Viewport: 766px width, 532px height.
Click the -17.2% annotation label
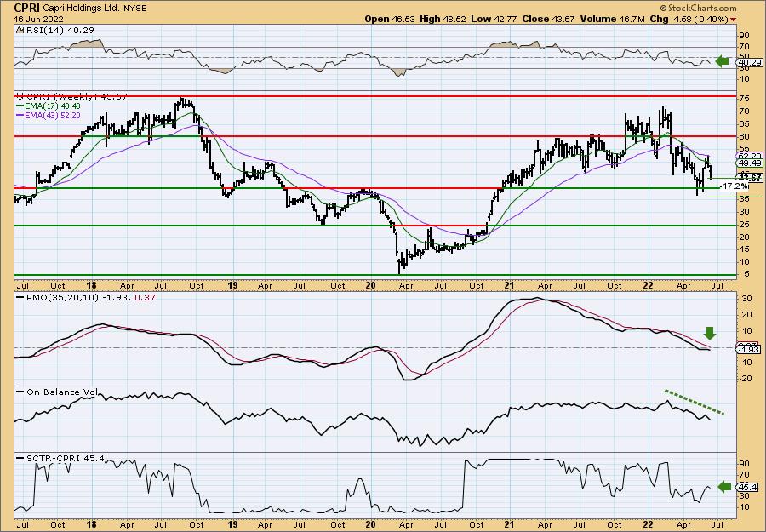[735, 186]
